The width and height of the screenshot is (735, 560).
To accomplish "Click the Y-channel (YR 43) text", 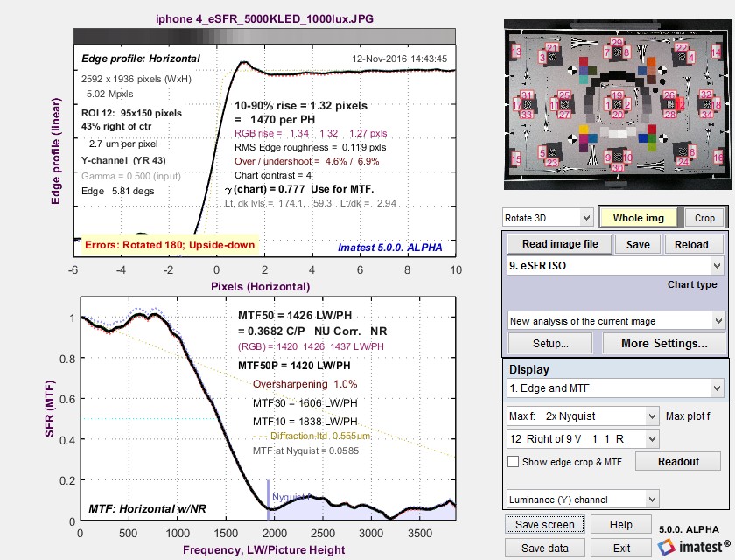I will (x=123, y=160).
